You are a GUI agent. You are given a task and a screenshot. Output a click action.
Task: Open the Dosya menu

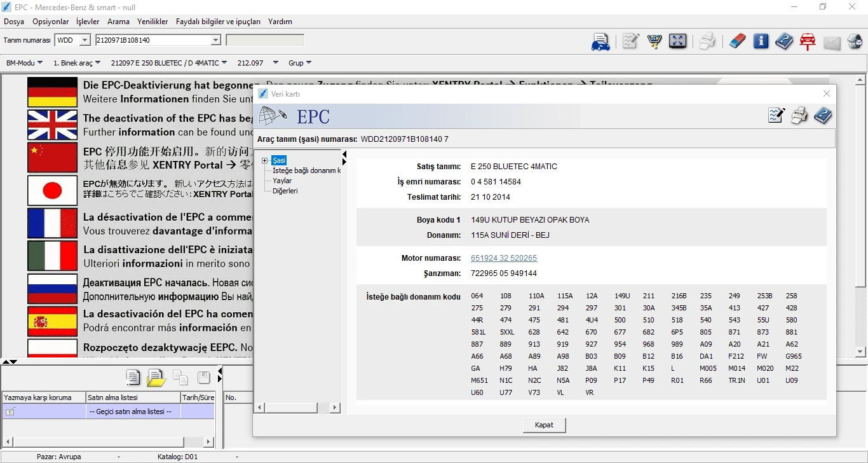point(14,22)
